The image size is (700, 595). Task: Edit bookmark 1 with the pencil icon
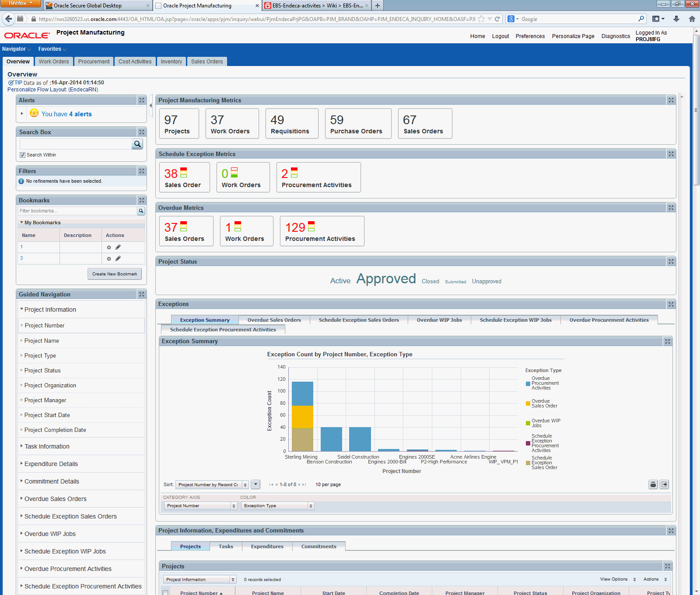click(x=118, y=247)
